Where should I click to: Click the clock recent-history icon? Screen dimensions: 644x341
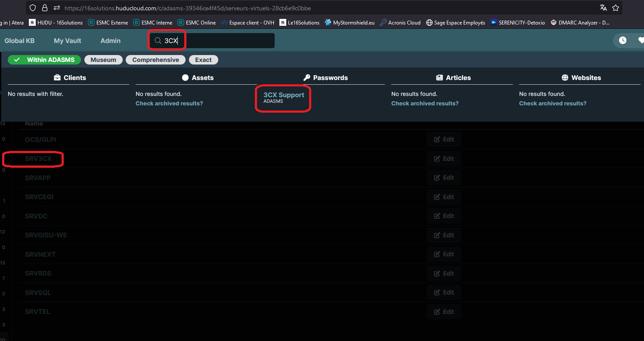pyautogui.click(x=622, y=40)
